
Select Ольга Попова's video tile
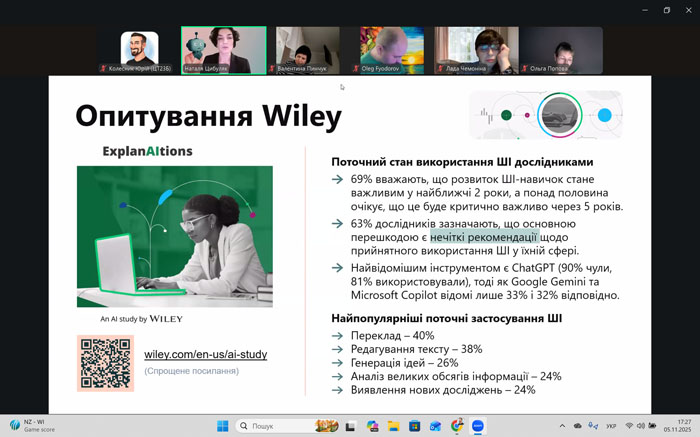pyautogui.click(x=560, y=50)
